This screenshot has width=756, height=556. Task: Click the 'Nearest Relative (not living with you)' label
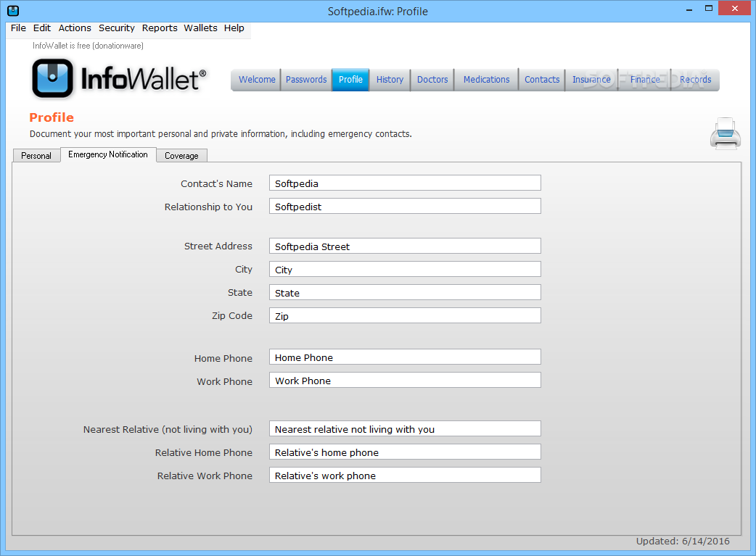[x=168, y=429]
